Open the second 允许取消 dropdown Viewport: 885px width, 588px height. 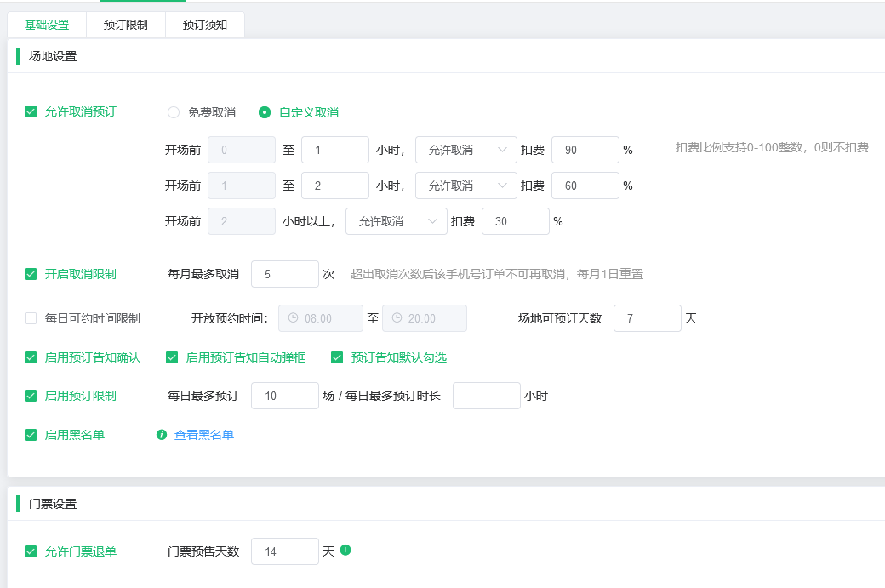(465, 185)
